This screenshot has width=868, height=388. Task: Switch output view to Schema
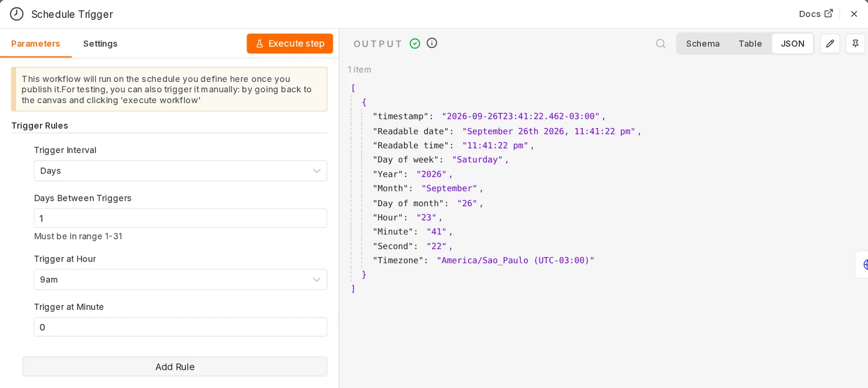point(703,43)
